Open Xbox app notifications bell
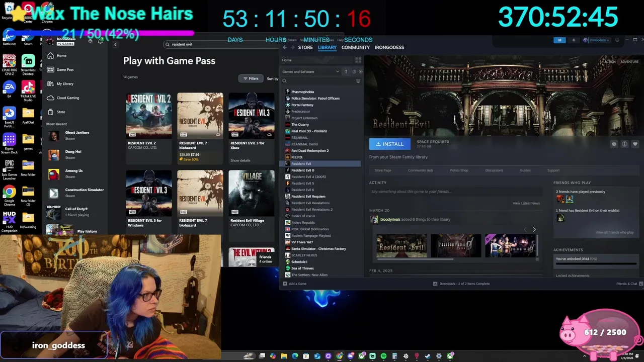The height and width of the screenshot is (362, 644). pos(101,41)
